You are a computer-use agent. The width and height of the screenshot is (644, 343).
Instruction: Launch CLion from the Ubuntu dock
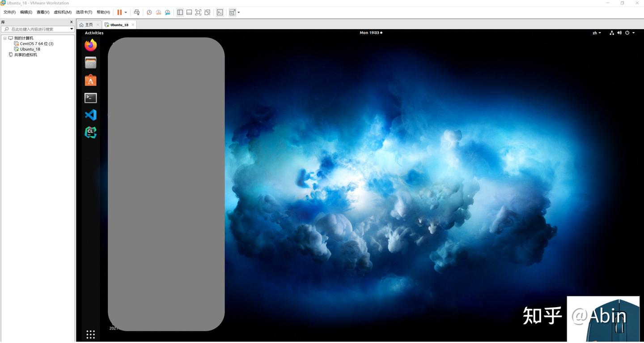point(91,133)
